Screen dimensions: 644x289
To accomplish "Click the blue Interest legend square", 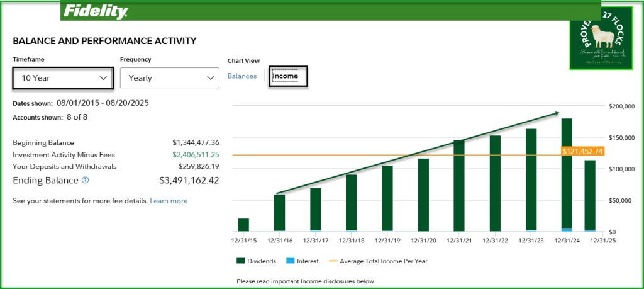I will pyautogui.click(x=291, y=261).
